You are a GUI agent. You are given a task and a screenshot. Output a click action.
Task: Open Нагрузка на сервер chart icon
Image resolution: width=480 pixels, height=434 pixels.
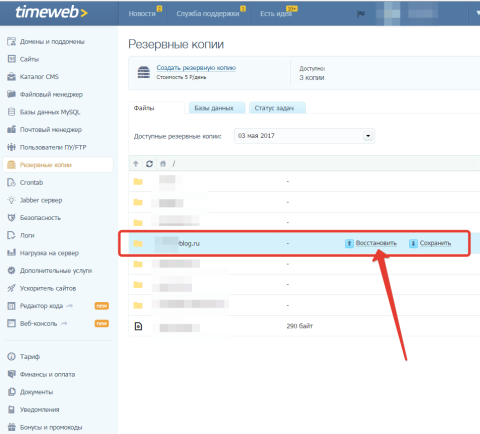pos(11,253)
